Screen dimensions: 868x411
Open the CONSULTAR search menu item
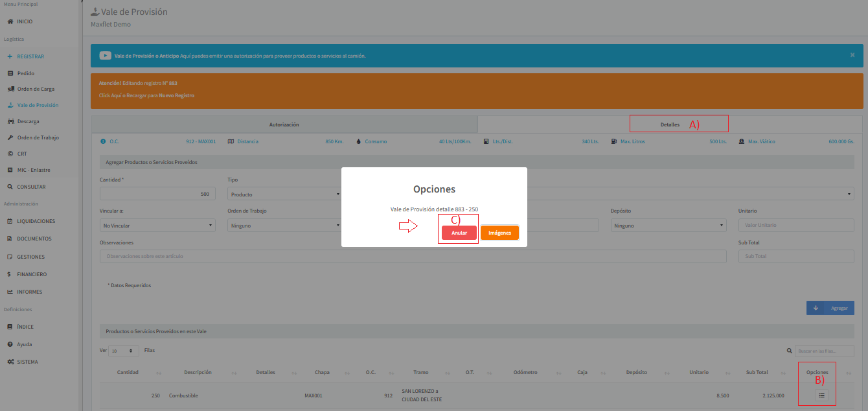[x=30, y=187]
